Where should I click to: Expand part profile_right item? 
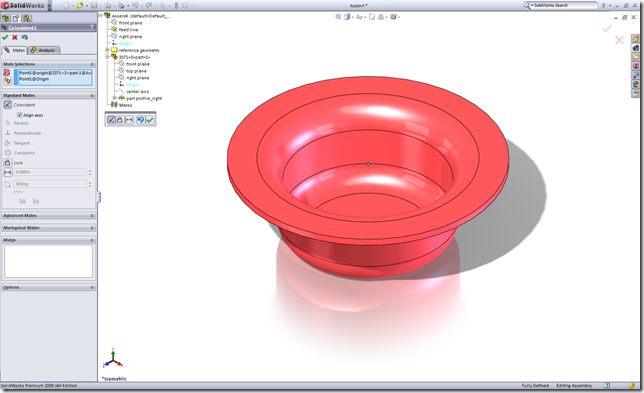[x=115, y=98]
